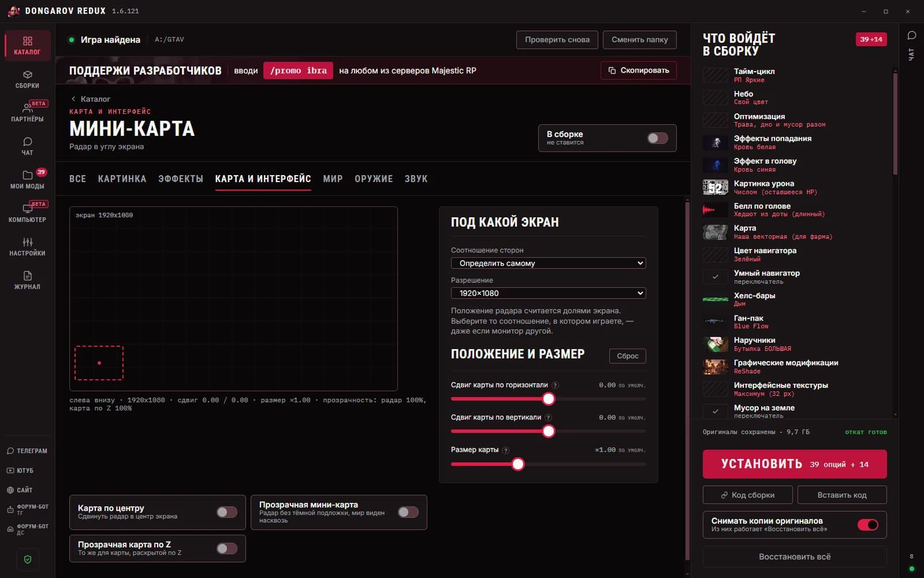This screenshot has width=924, height=578.
Task: Open the Соотношение сторон dropdown
Action: (548, 263)
